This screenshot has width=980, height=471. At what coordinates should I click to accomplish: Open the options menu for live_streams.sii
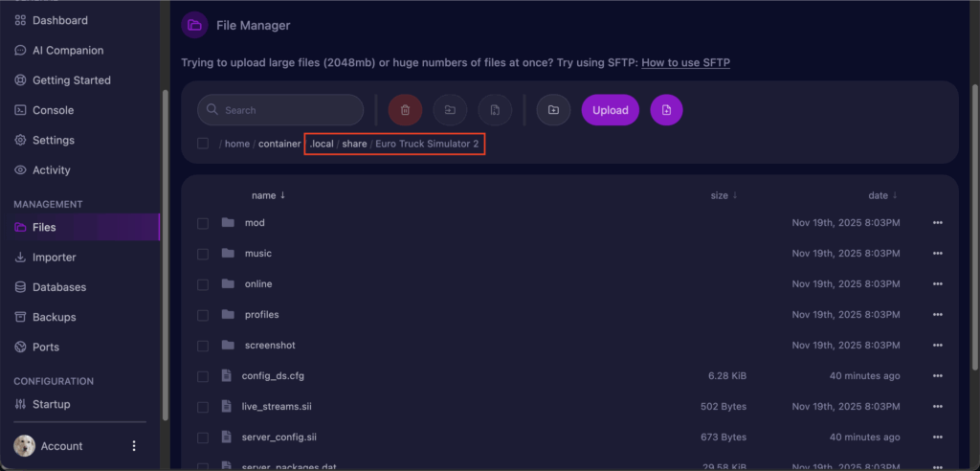click(937, 407)
